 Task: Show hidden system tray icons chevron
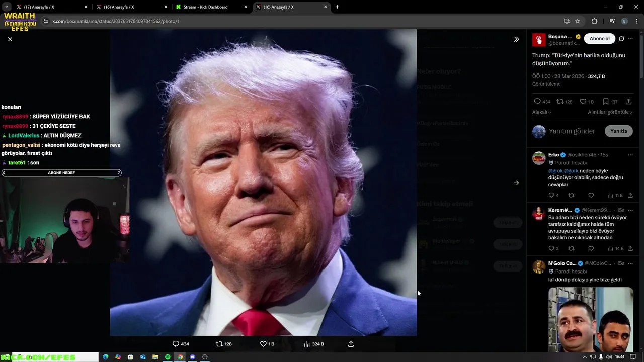pos(585,357)
